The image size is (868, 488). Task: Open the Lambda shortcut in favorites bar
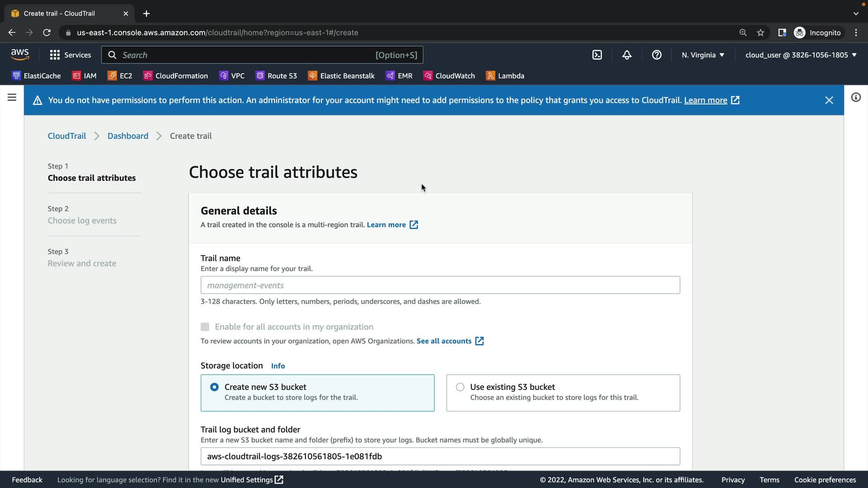click(505, 76)
